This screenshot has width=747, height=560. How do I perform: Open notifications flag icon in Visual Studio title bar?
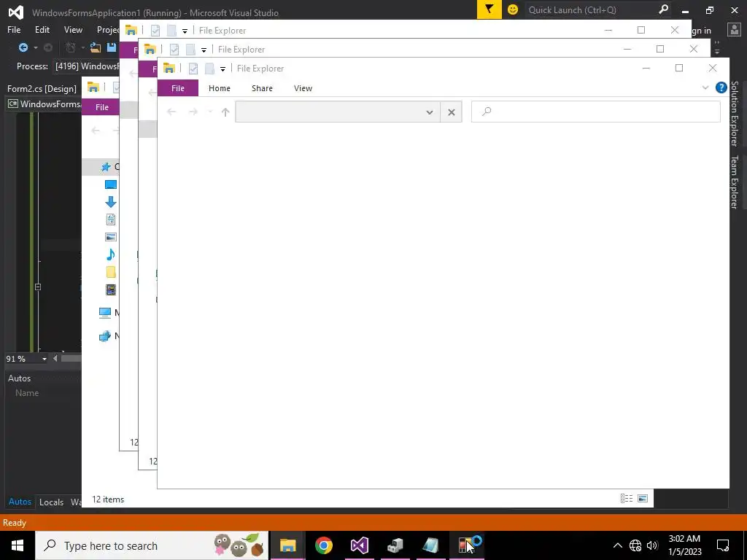[x=489, y=9]
